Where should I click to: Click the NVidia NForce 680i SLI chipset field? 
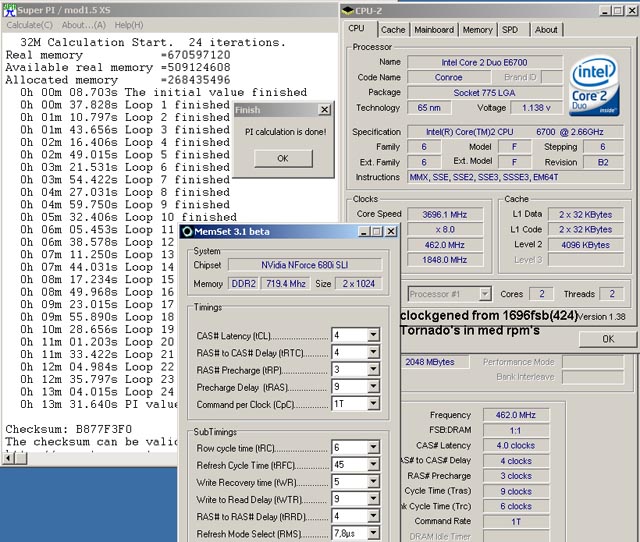click(x=305, y=265)
